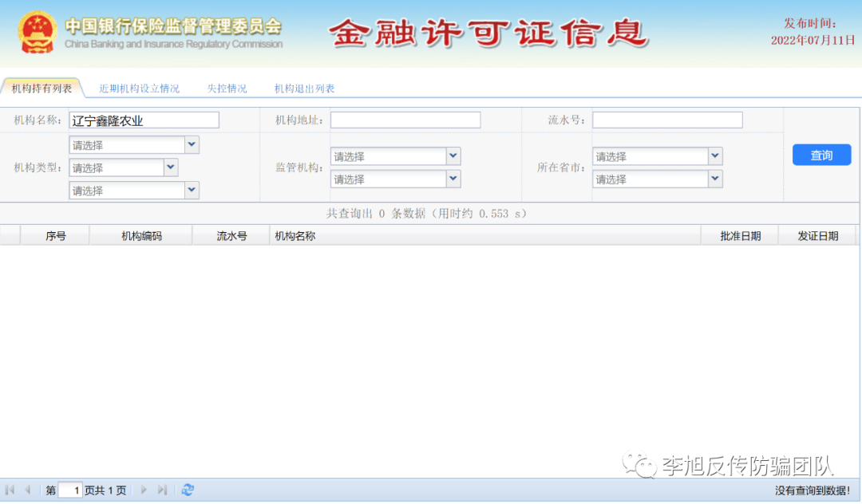Click the last page navigation icon
The image size is (862, 504).
(163, 490)
